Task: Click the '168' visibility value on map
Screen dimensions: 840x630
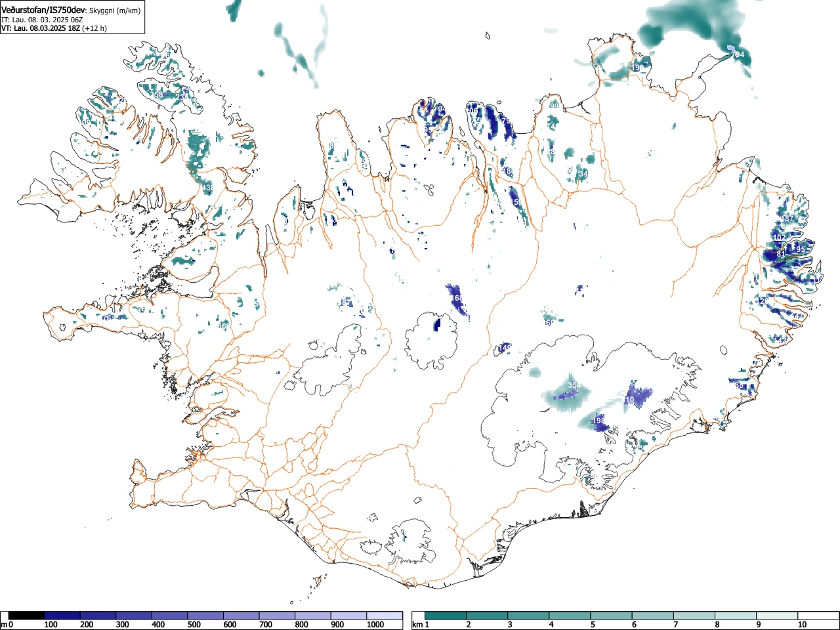Action: coord(457,298)
